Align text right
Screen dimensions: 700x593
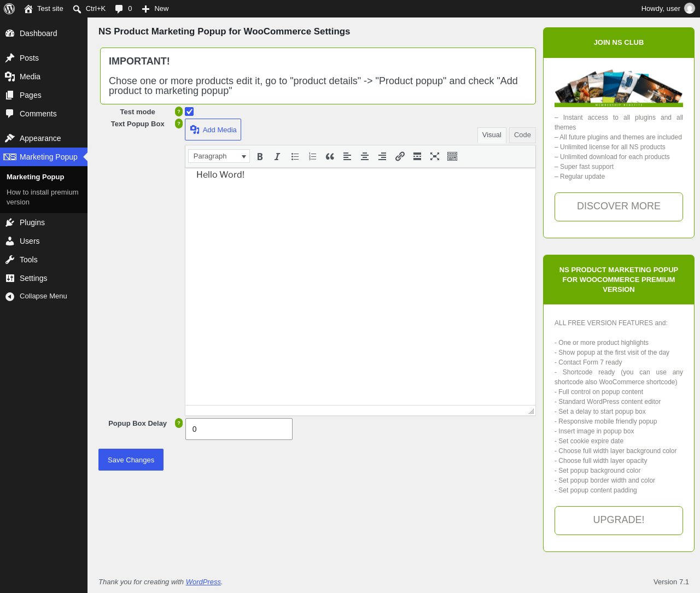click(x=382, y=156)
